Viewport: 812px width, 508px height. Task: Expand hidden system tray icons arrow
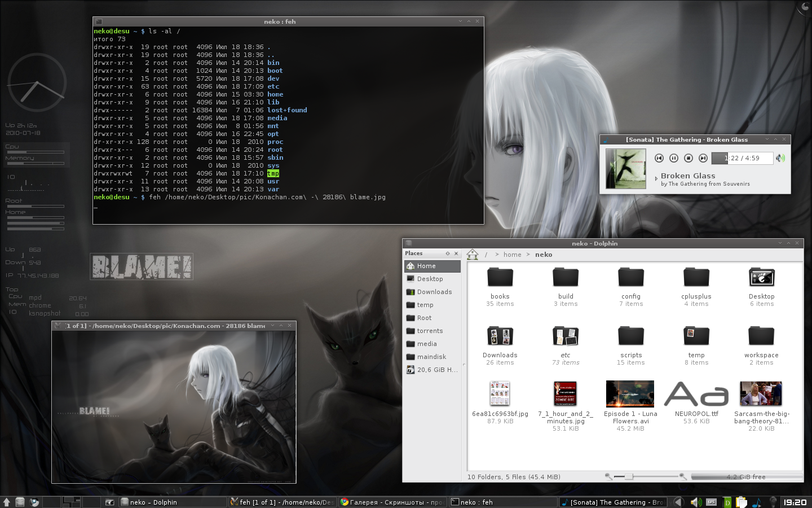(x=678, y=502)
